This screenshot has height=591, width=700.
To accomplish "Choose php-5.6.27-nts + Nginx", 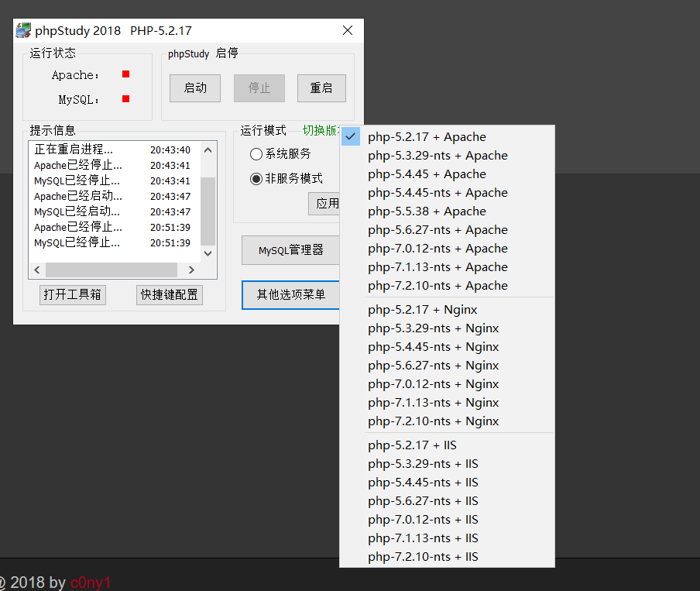I will [447, 366].
